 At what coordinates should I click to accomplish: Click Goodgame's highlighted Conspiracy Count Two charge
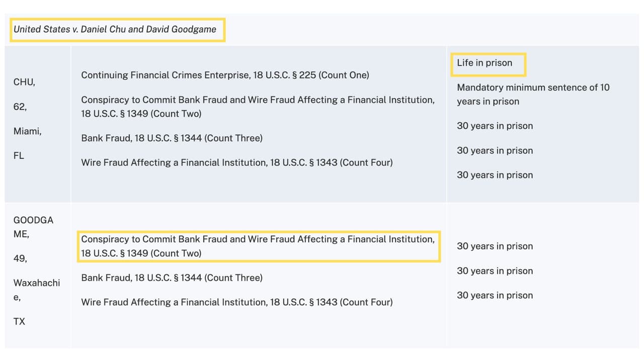coord(258,246)
